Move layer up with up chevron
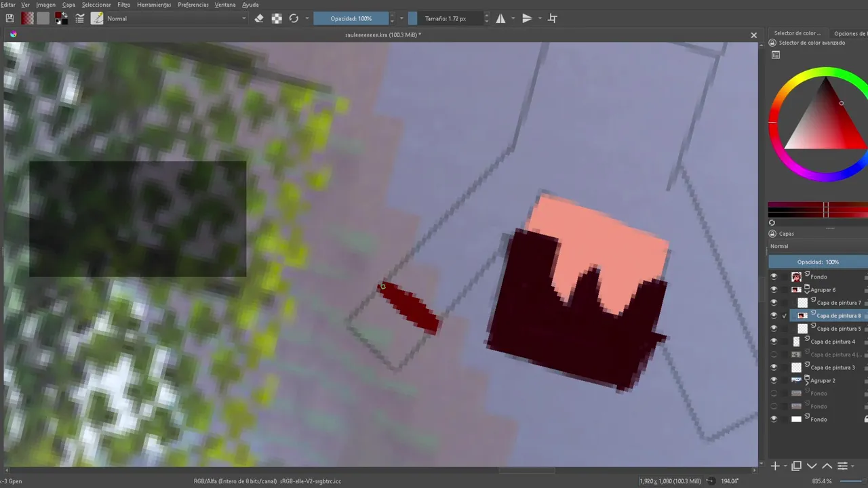868x488 pixels. 827,466
